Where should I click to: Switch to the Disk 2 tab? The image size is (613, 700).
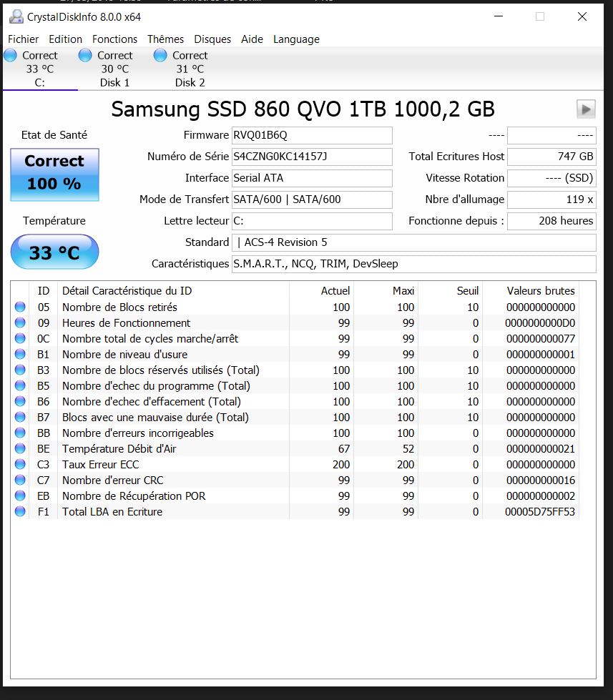[190, 69]
